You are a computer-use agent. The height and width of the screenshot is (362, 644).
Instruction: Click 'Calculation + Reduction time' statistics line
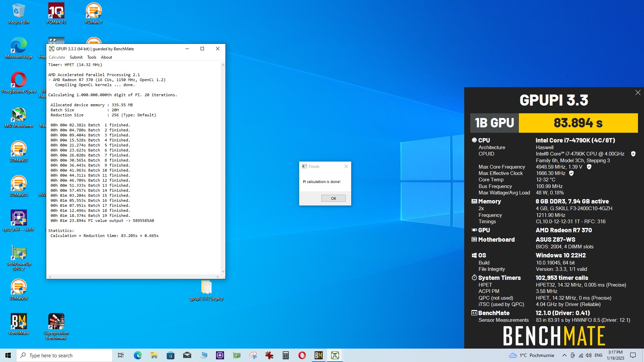104,236
